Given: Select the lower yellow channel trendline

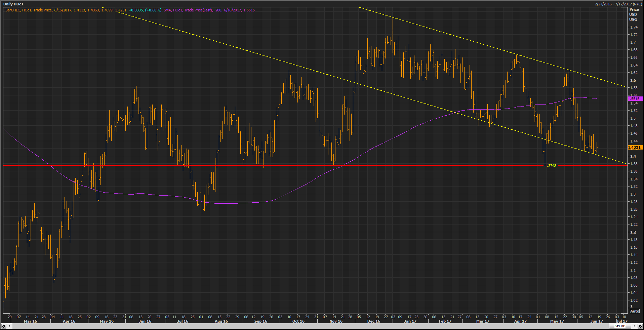Looking at the screenshot, I should (x=373, y=88).
